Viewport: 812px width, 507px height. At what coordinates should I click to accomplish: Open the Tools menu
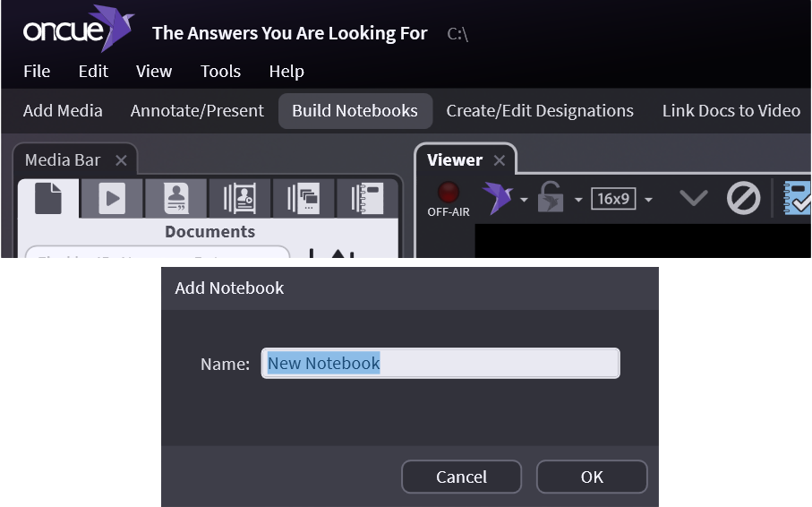(220, 72)
